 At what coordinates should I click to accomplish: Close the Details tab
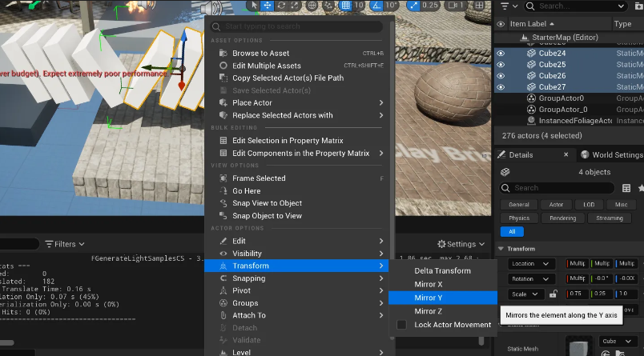[x=566, y=154]
